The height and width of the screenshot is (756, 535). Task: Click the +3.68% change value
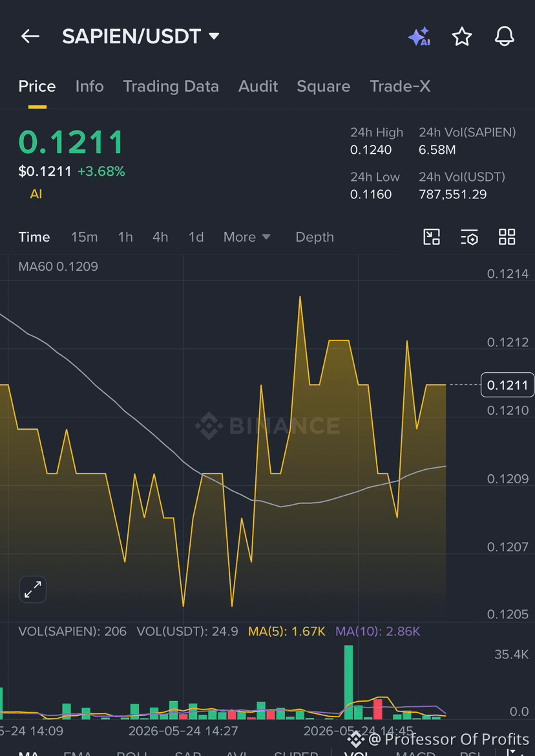(x=101, y=171)
